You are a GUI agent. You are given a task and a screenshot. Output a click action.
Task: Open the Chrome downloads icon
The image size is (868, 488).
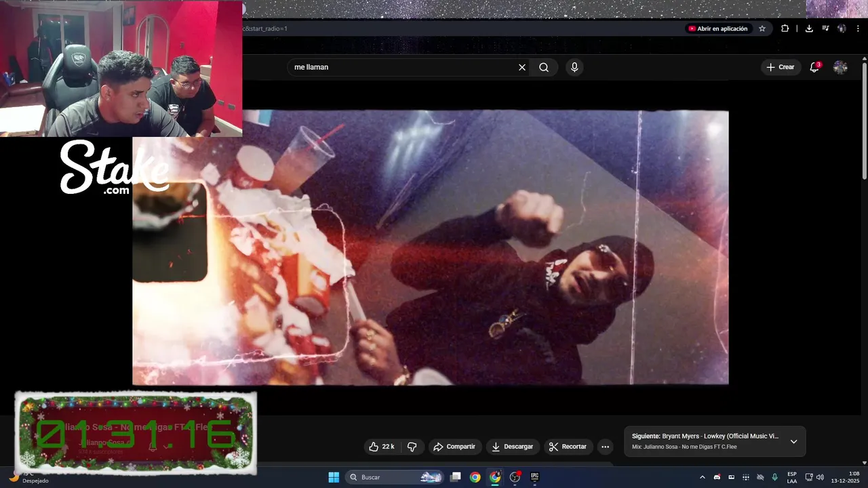point(809,28)
